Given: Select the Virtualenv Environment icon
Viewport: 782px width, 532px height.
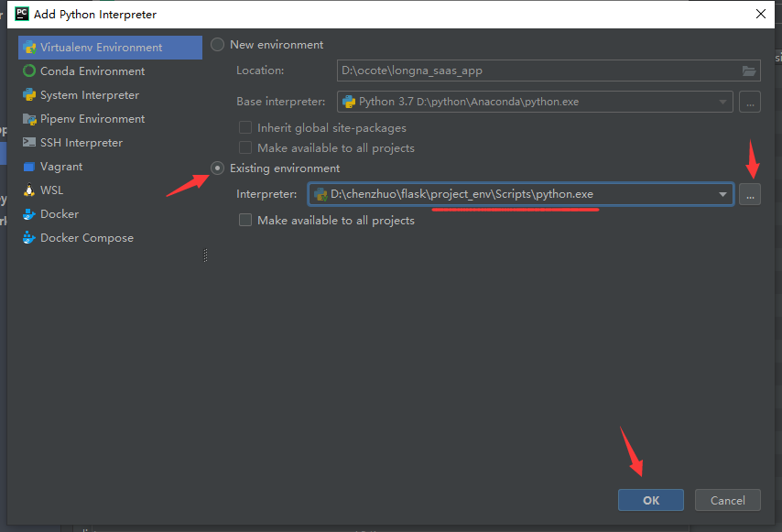Looking at the screenshot, I should click(x=29, y=48).
